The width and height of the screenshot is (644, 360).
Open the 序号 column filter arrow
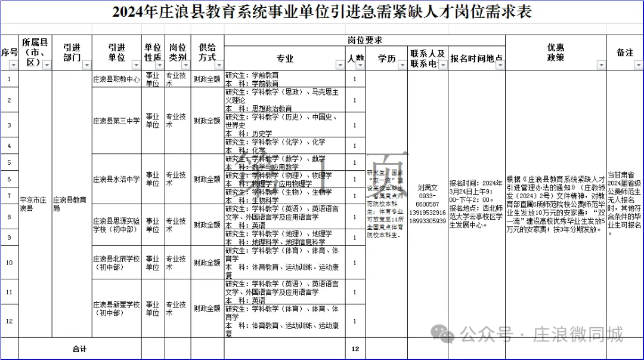pyautogui.click(x=14, y=65)
